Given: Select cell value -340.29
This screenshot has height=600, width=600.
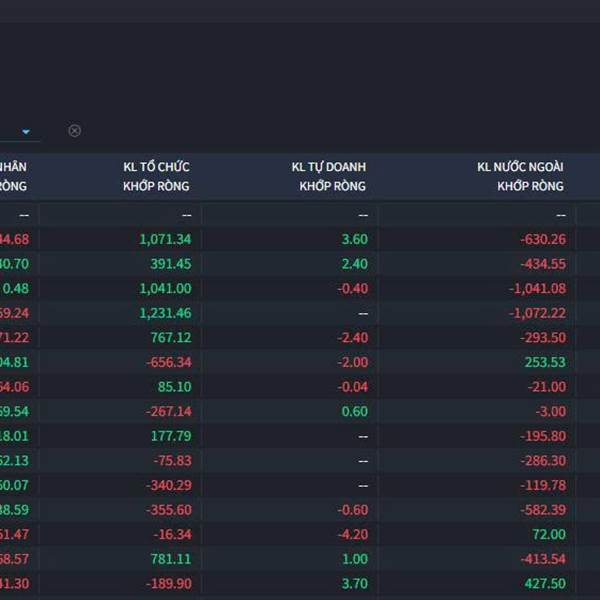Looking at the screenshot, I should pos(169,485).
